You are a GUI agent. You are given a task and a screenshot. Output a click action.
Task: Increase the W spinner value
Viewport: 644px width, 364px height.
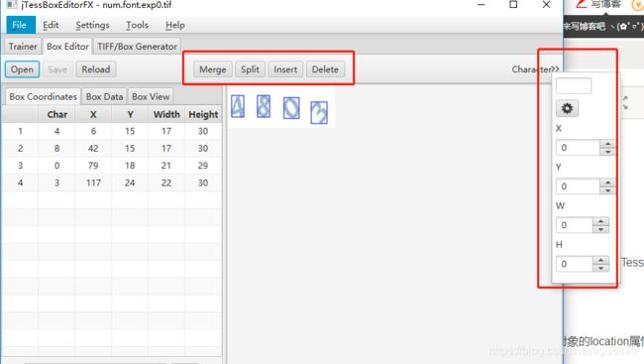click(x=600, y=221)
